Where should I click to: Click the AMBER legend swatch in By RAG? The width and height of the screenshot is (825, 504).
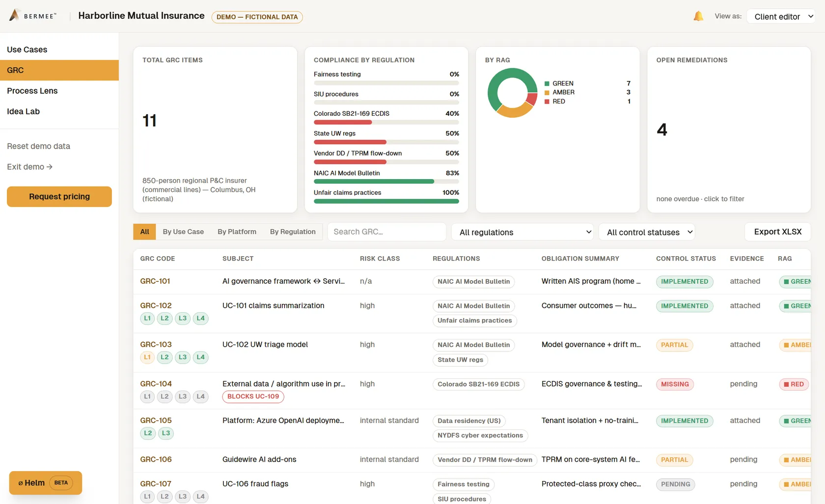pyautogui.click(x=547, y=92)
